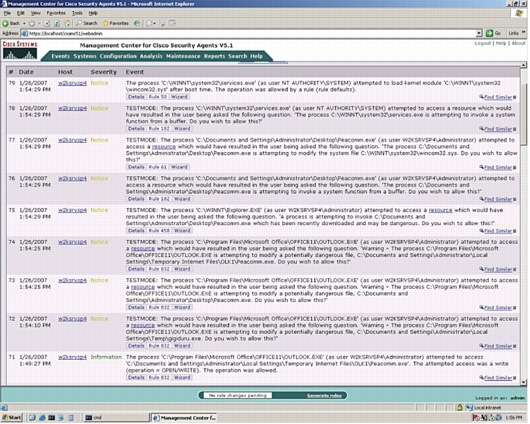Go back using the Back button

tap(11, 23)
